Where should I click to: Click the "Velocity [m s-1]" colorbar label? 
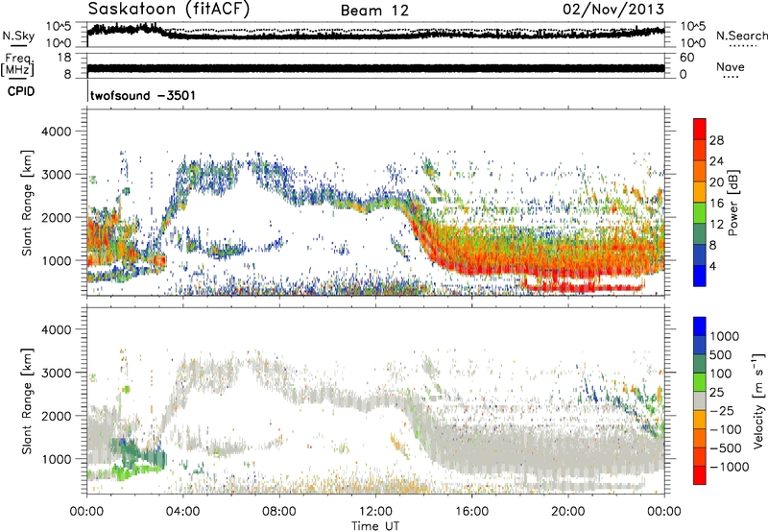click(x=759, y=400)
